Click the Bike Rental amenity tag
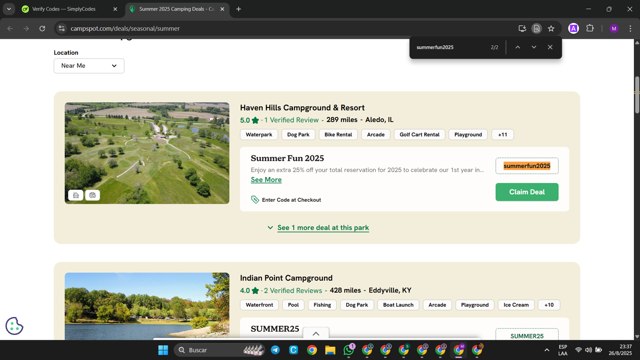Screen dimensions: 640x360 [x=338, y=135]
